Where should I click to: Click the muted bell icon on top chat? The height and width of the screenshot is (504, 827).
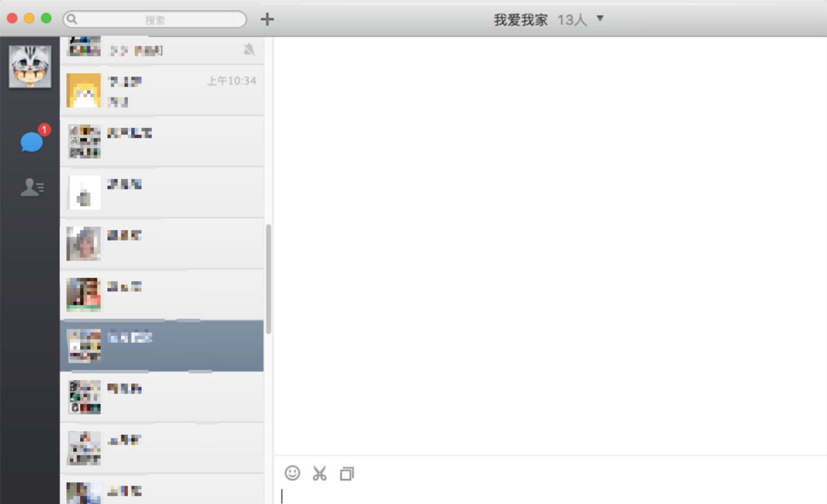249,49
